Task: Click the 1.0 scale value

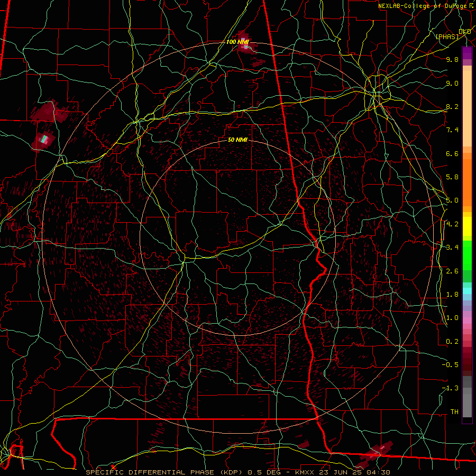Action: [452, 318]
